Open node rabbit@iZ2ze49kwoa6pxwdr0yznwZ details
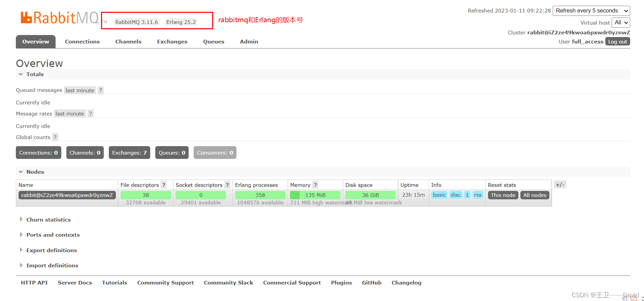Viewport: 644px width, 301px height. click(x=67, y=195)
